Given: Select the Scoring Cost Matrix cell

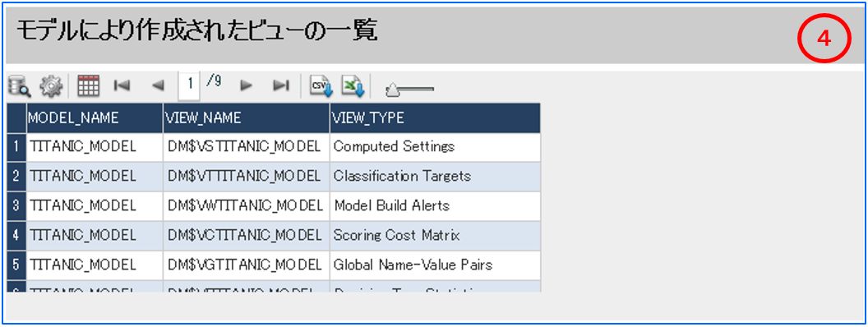Looking at the screenshot, I should point(435,236).
